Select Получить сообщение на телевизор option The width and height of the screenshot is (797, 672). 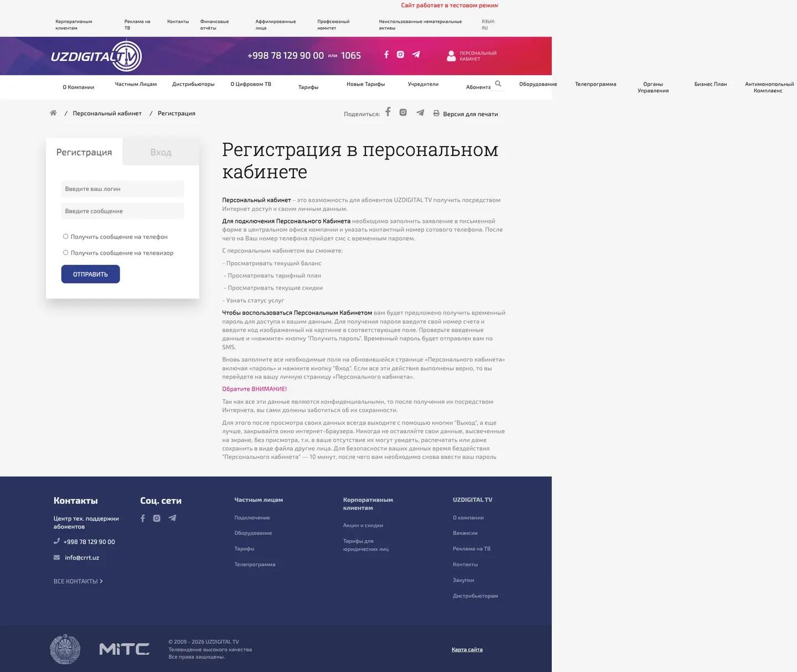(x=65, y=252)
